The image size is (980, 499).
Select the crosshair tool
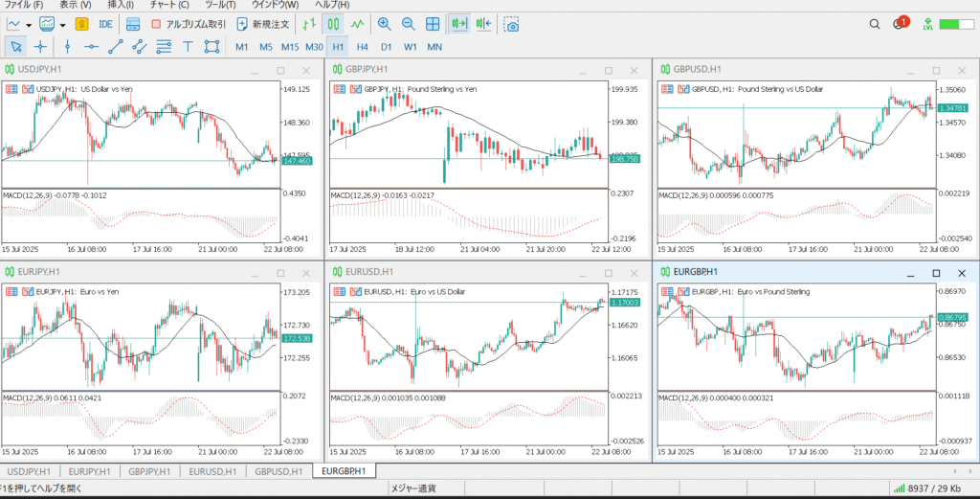[40, 46]
